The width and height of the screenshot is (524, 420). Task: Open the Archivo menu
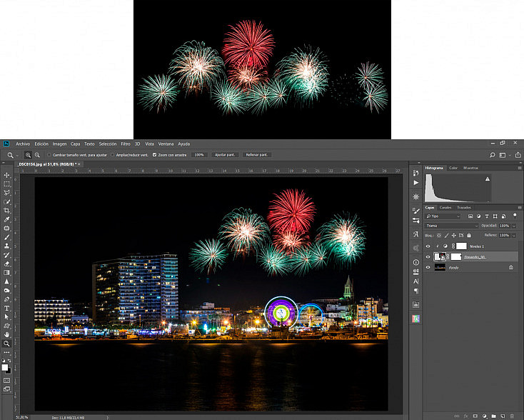coord(23,144)
